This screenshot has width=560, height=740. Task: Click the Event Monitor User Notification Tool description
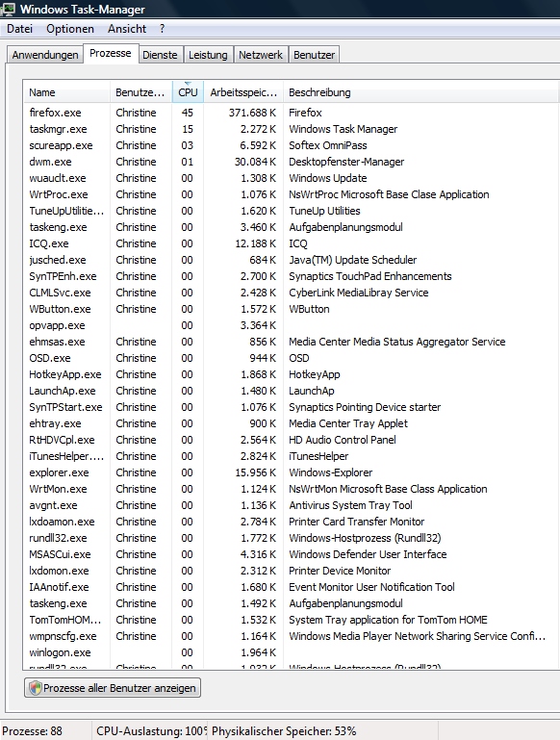coord(371,587)
